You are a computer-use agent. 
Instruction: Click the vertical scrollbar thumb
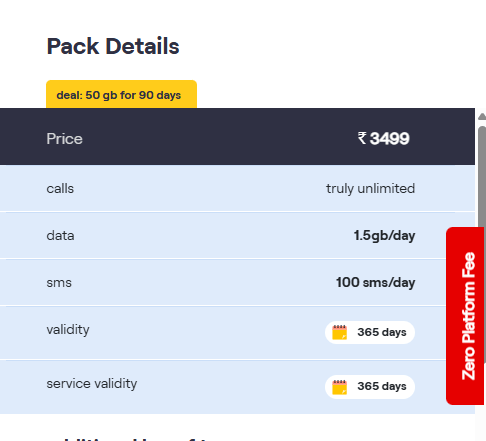482,177
